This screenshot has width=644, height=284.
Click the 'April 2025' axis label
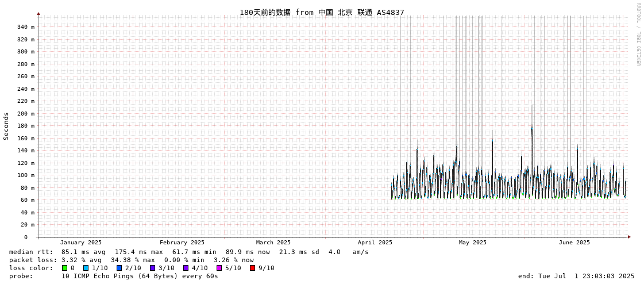pyautogui.click(x=375, y=243)
